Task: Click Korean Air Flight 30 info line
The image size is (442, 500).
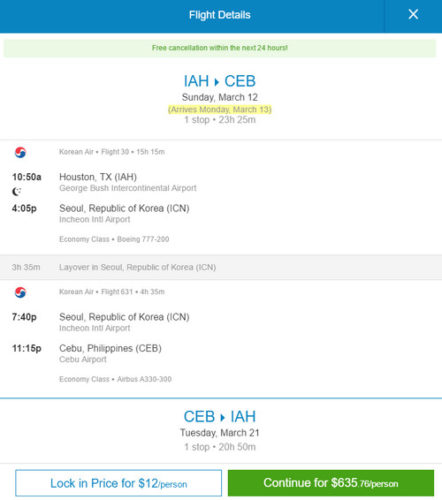Action: click(112, 152)
